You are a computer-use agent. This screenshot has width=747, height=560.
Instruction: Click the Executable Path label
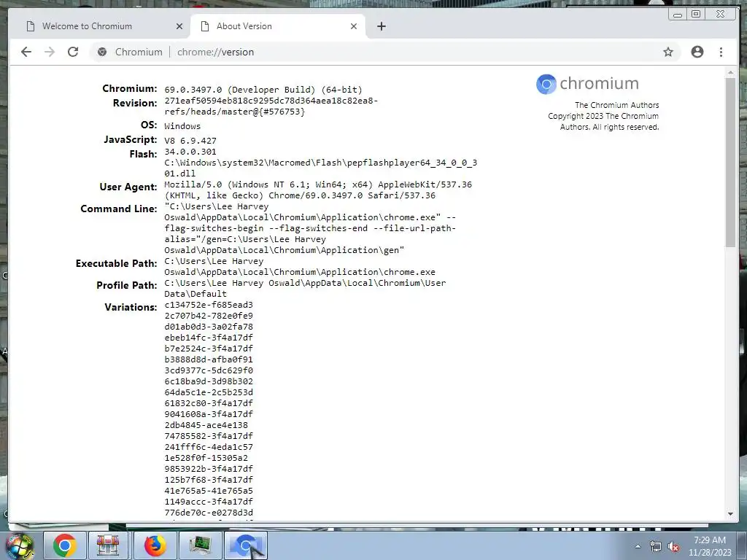coord(116,264)
